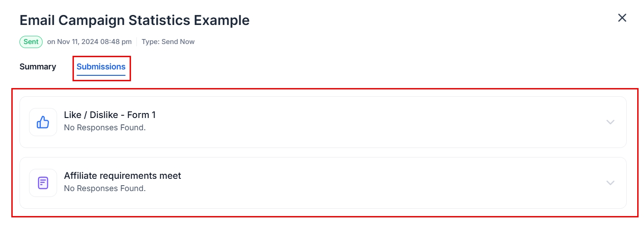
Task: Click No Responses Found under Like / Dislike
Action: coord(105,128)
